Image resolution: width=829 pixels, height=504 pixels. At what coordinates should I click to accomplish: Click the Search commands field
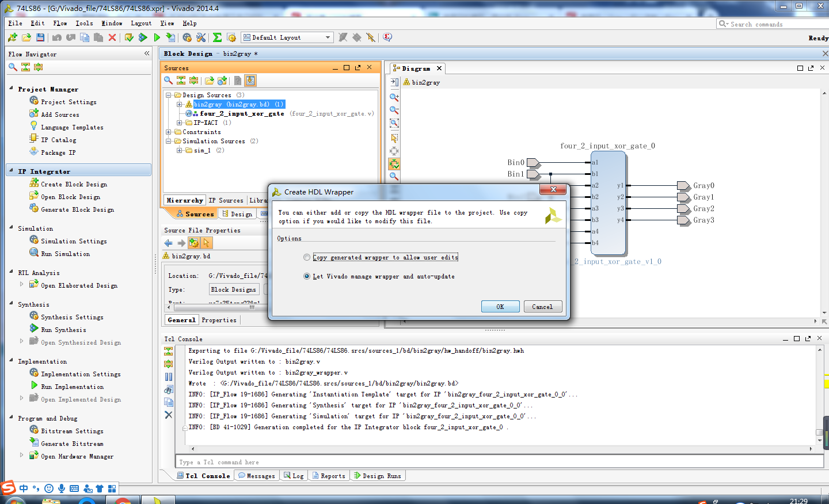coord(773,24)
